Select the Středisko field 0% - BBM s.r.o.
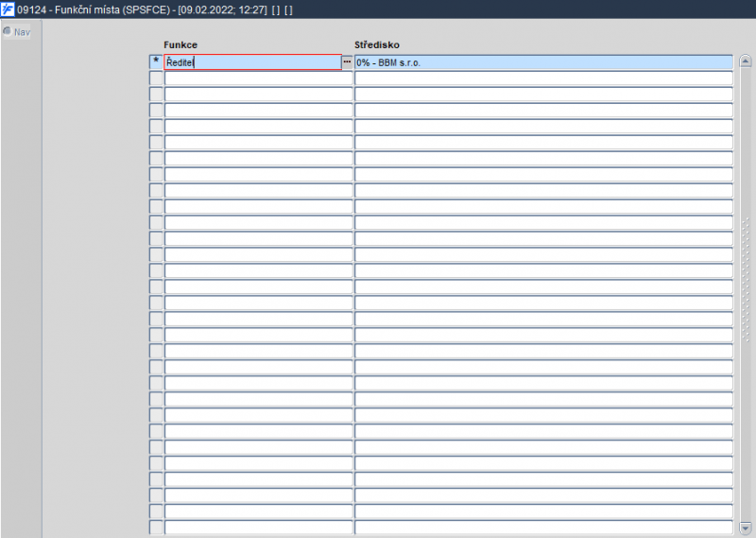The width and height of the screenshot is (756, 538). click(x=543, y=62)
